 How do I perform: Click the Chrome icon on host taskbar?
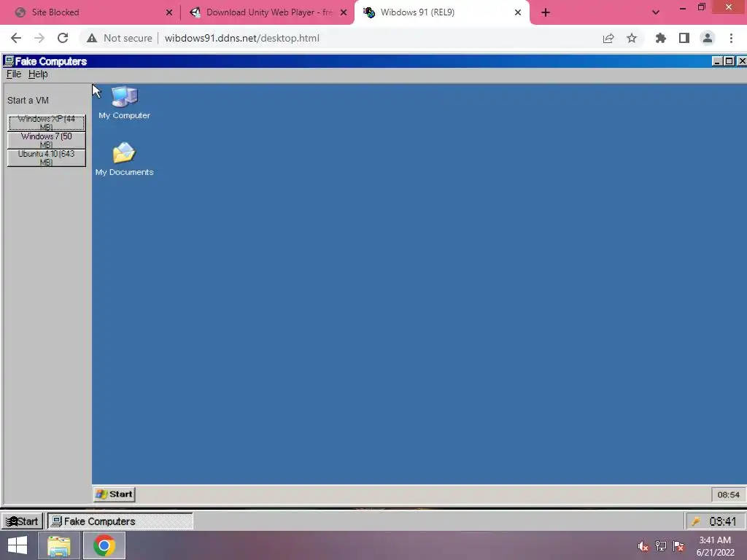(104, 545)
